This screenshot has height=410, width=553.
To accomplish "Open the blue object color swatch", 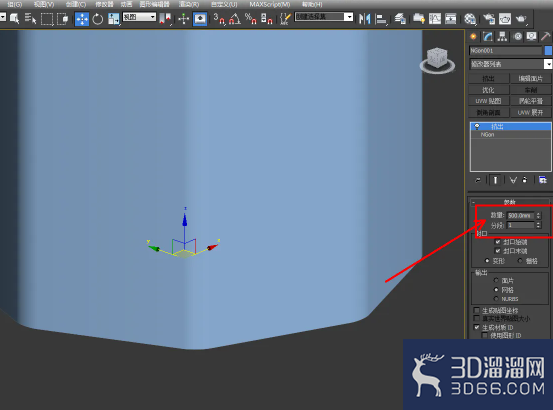I will pos(548,51).
